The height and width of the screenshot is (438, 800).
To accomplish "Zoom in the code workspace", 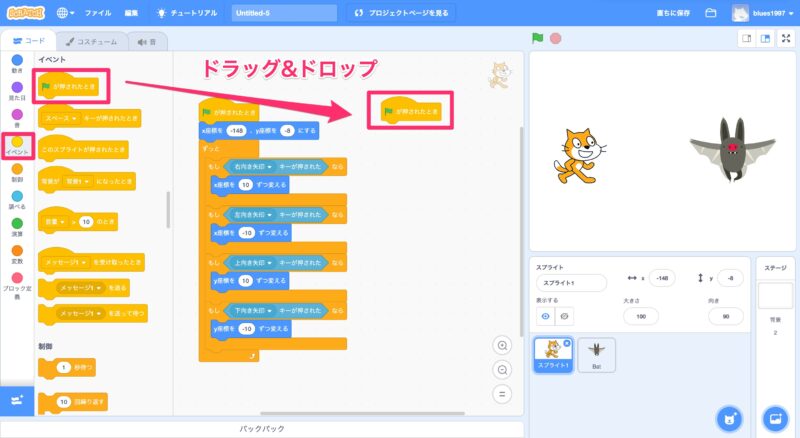I will point(503,345).
